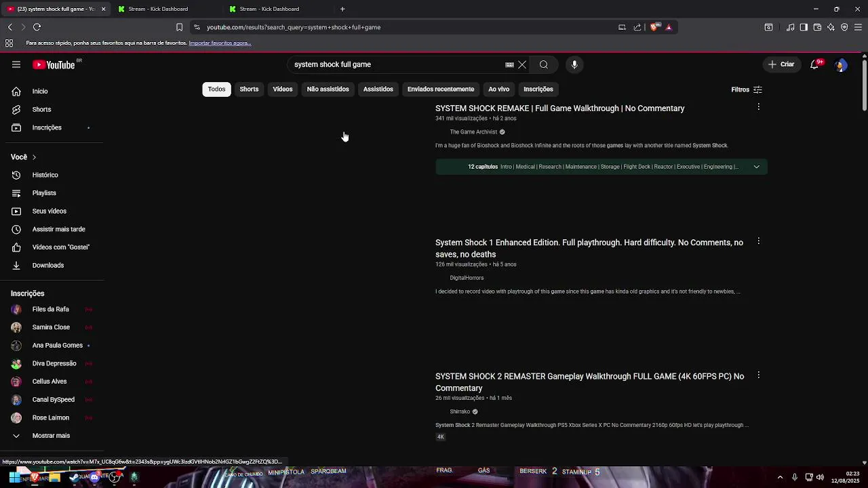Open SYSTEM SHOCK REMAKE Full Game Walkthrough title
868x488 pixels.
point(559,108)
